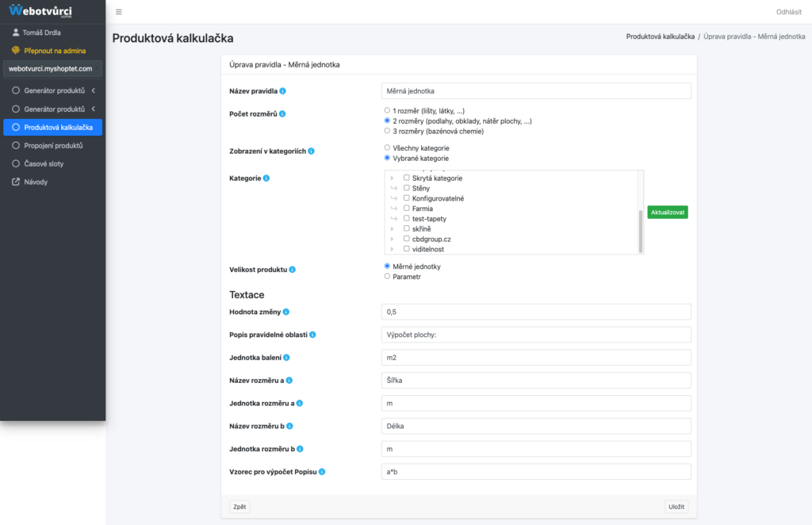
Task: Click the Název rozměru b input field
Action: coord(536,426)
